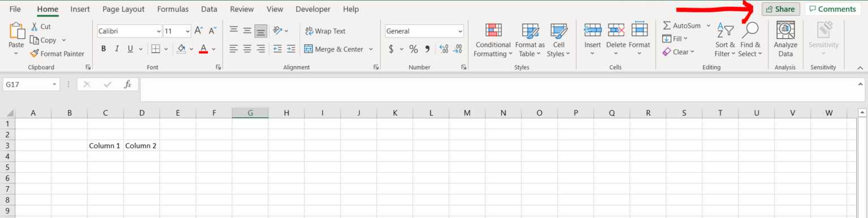Click the Share button
Screen dimensions: 868x218
[x=780, y=9]
